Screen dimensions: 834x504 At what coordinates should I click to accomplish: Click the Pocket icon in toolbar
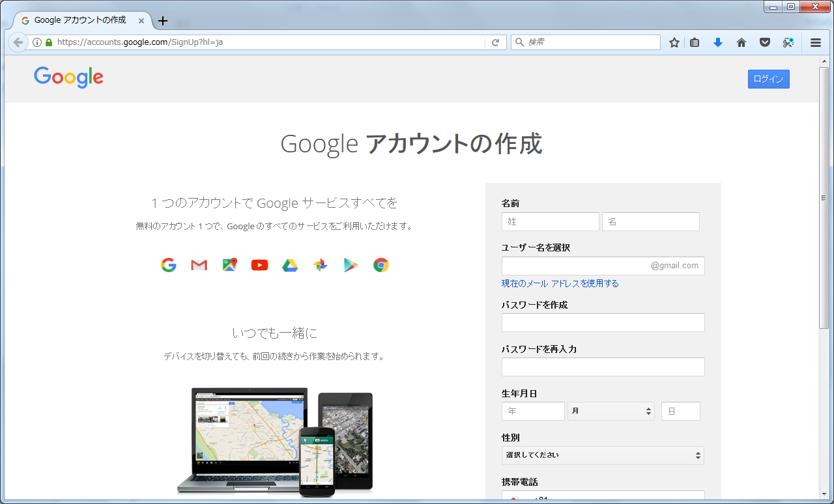pos(765,42)
